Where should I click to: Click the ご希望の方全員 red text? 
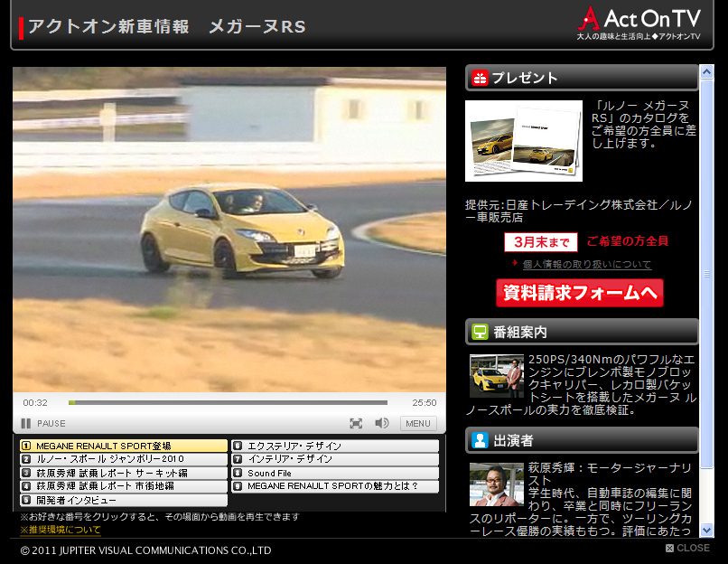[627, 241]
